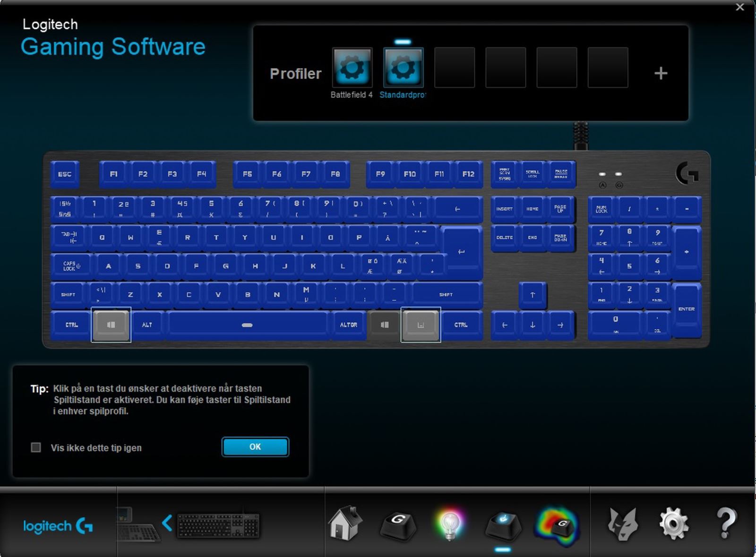The width and height of the screenshot is (756, 557).
Task: Toggle the Home key
Action: click(x=533, y=209)
